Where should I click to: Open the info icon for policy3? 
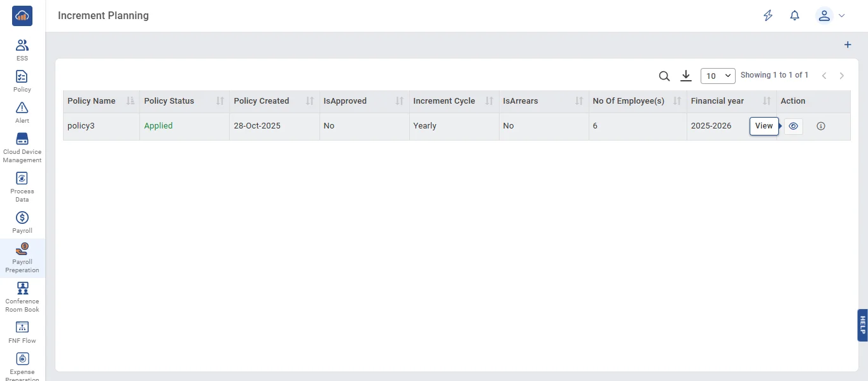pos(820,127)
